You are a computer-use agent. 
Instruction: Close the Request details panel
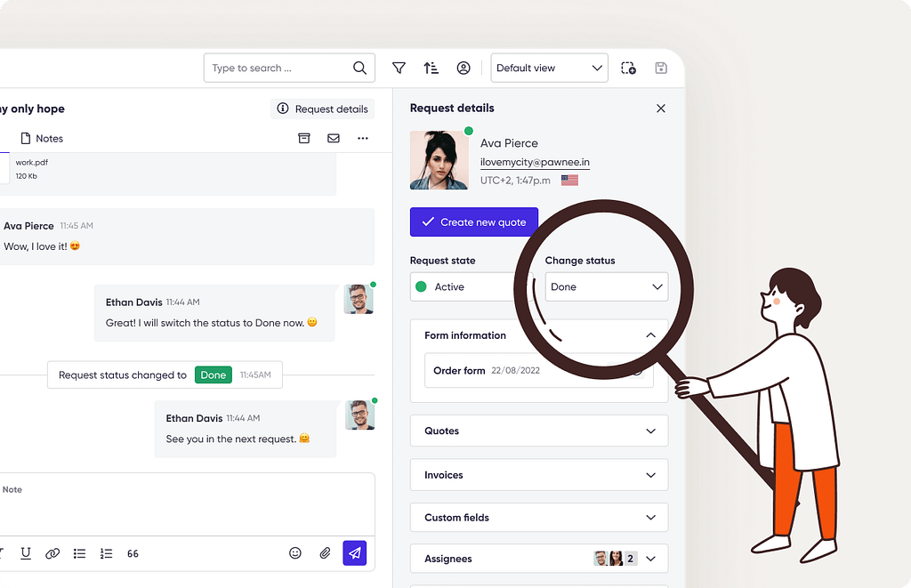pyautogui.click(x=661, y=109)
